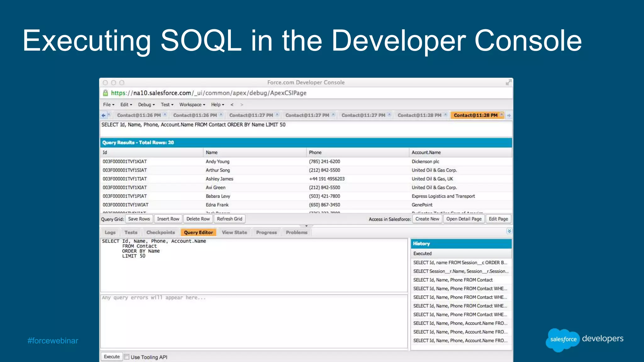Click the query errors output area
The height and width of the screenshot is (362, 644).
click(x=254, y=321)
